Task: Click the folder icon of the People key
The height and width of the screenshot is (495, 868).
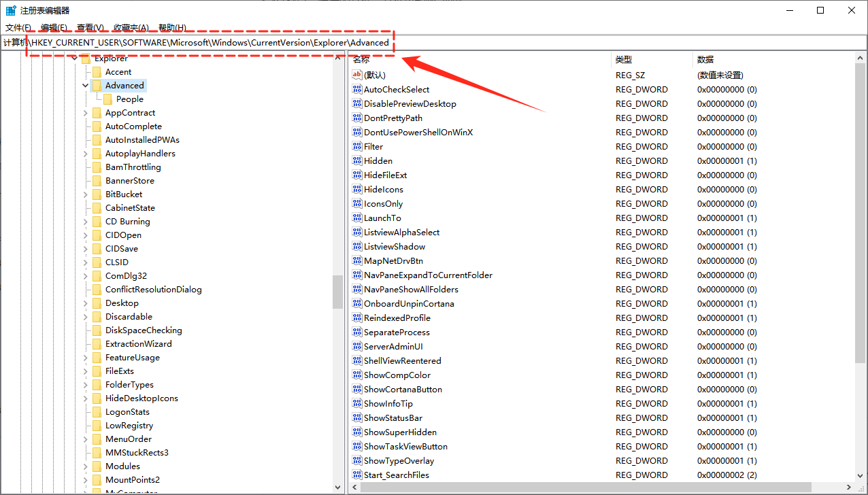Action: coord(108,99)
